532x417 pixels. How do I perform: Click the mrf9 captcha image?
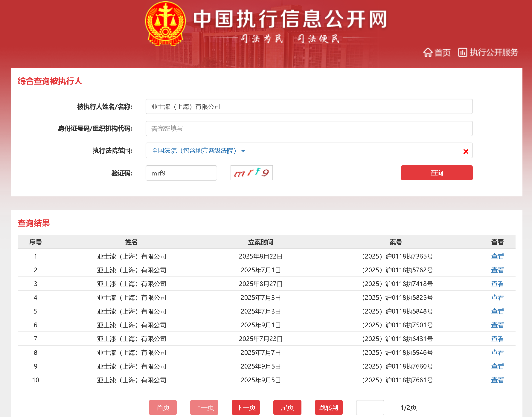(251, 173)
